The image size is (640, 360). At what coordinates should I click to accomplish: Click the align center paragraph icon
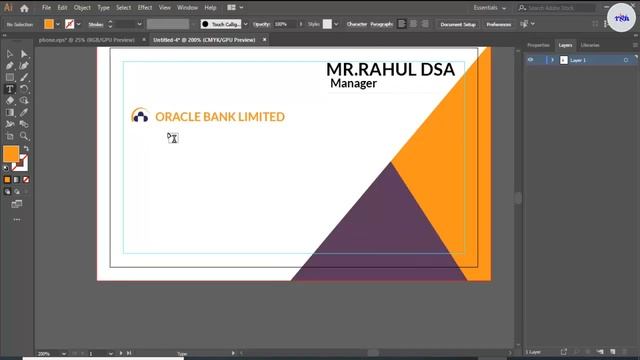pos(413,24)
